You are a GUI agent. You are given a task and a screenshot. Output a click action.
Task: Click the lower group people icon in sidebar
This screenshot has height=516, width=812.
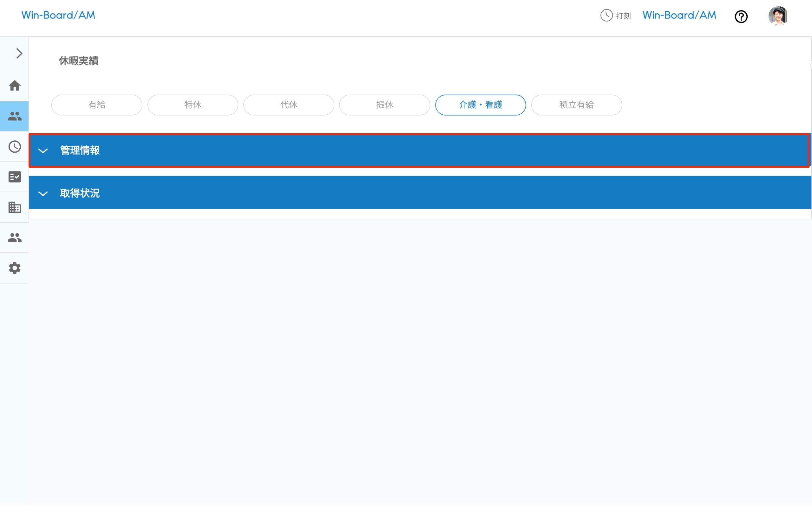click(x=15, y=238)
